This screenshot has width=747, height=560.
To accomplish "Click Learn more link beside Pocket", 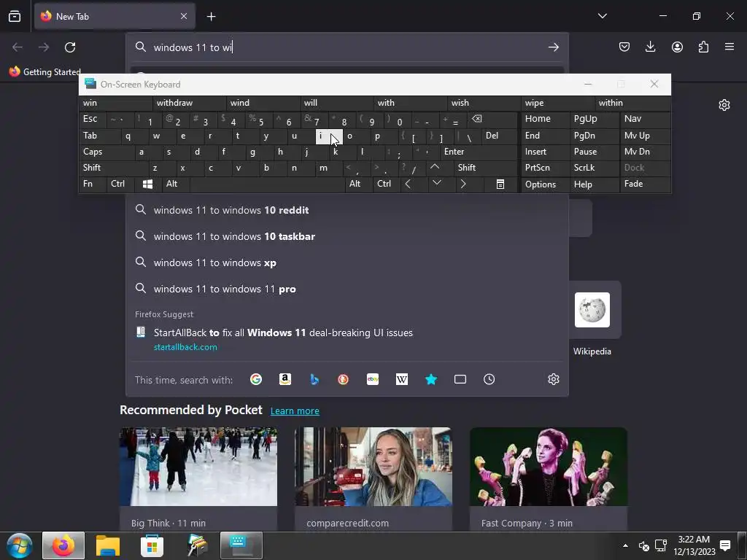I will [295, 411].
